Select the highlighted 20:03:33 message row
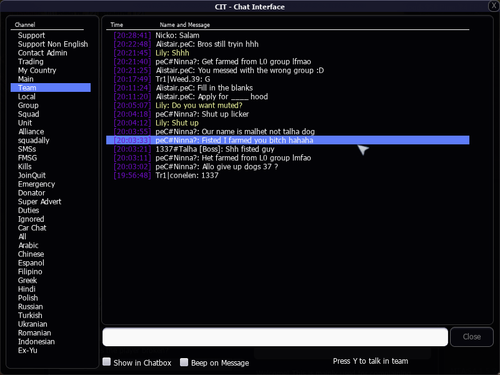500x375 pixels. point(288,140)
